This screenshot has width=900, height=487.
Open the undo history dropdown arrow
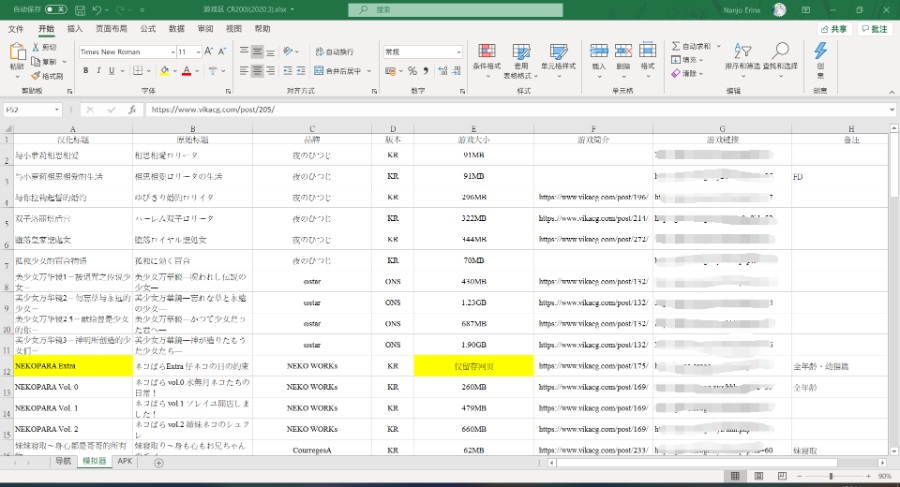pyautogui.click(x=107, y=10)
